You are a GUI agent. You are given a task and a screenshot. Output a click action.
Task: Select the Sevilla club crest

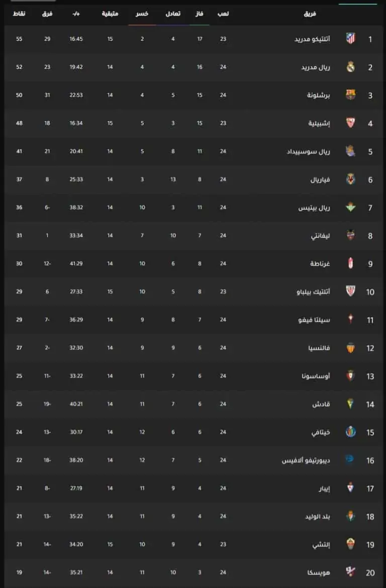tap(350, 123)
